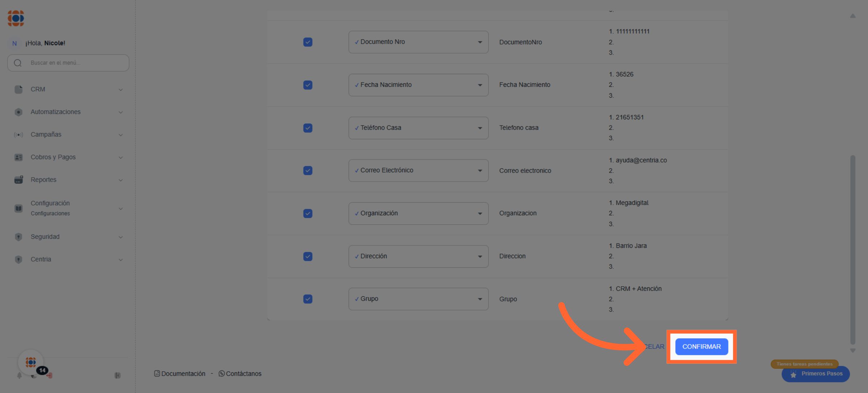The height and width of the screenshot is (393, 868).
Task: Click the Seguridad shield icon
Action: (18, 237)
